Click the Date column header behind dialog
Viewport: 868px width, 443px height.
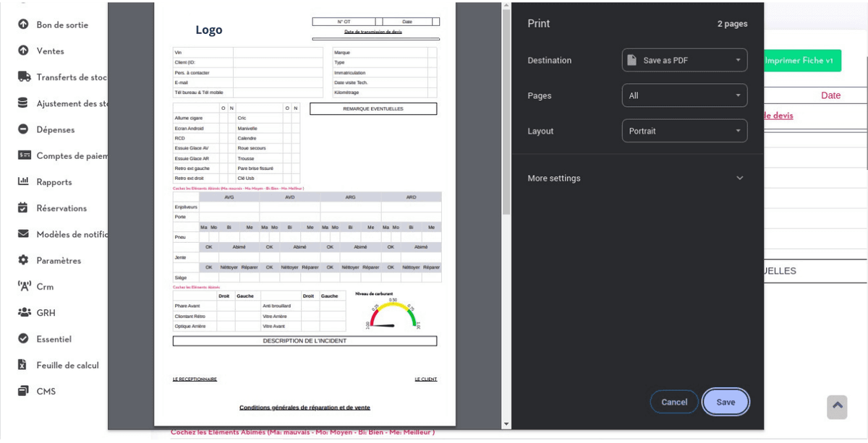(831, 95)
